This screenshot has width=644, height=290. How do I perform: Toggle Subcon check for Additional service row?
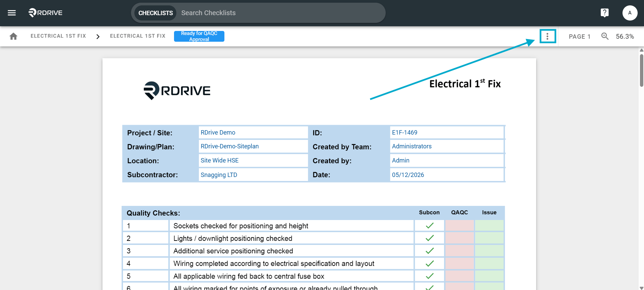click(429, 251)
